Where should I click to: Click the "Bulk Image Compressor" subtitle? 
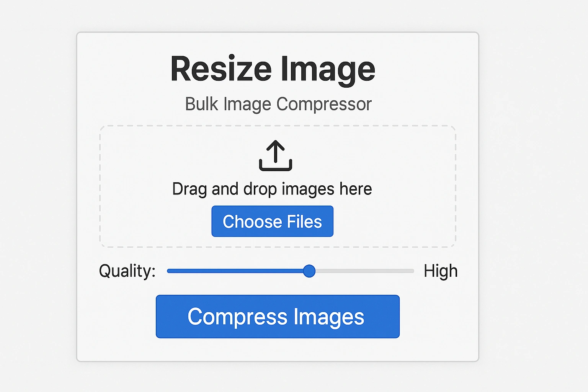click(x=278, y=104)
